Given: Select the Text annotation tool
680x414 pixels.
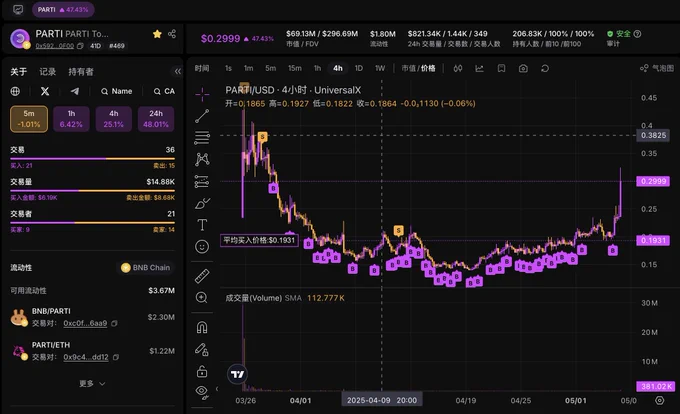Looking at the screenshot, I should 202,225.
